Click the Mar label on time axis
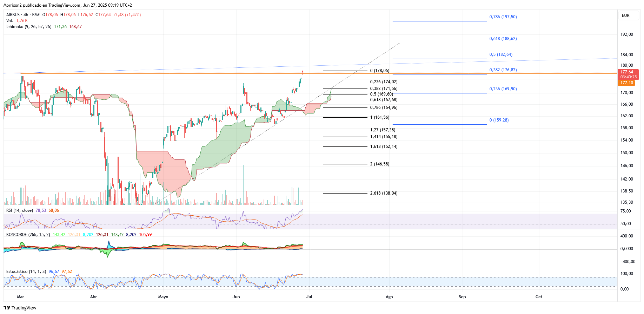 [x=21, y=297]
